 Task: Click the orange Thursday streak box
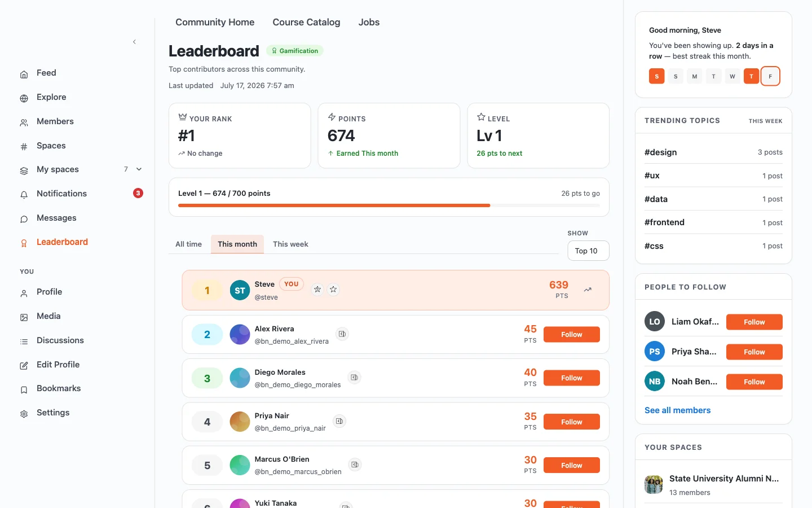(x=751, y=76)
